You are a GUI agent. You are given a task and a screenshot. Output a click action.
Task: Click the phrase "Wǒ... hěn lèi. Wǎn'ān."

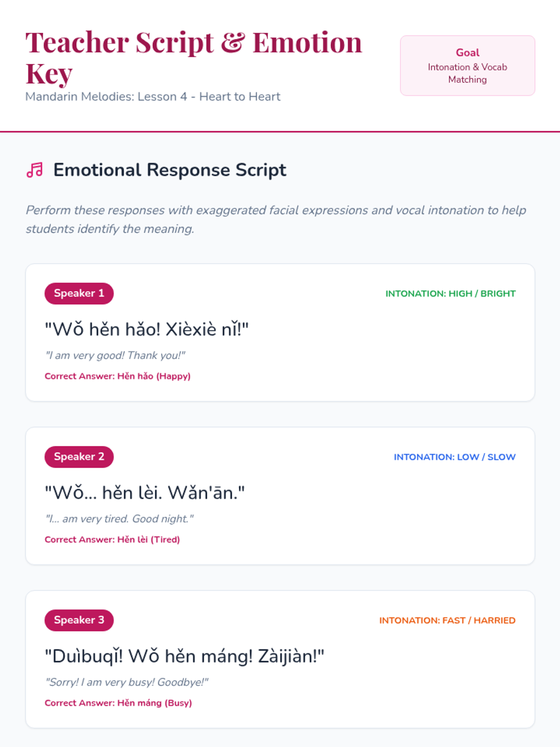[x=145, y=493]
